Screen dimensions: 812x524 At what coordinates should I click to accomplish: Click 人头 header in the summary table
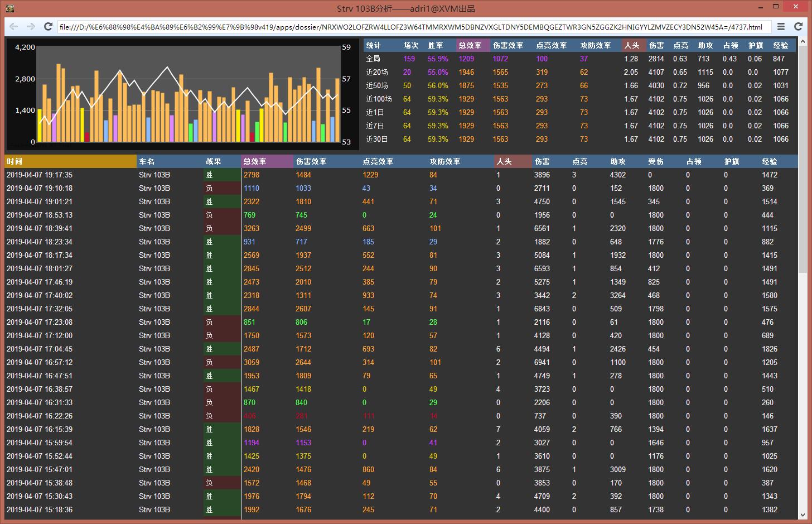[x=634, y=45]
